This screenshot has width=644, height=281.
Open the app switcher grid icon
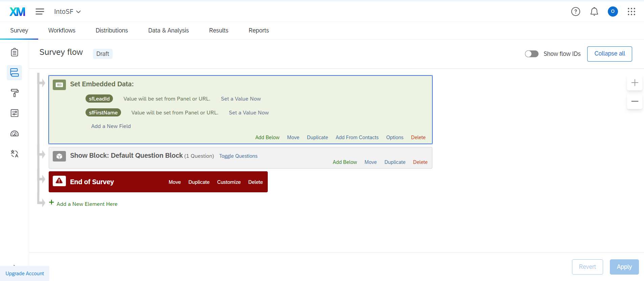click(x=631, y=12)
